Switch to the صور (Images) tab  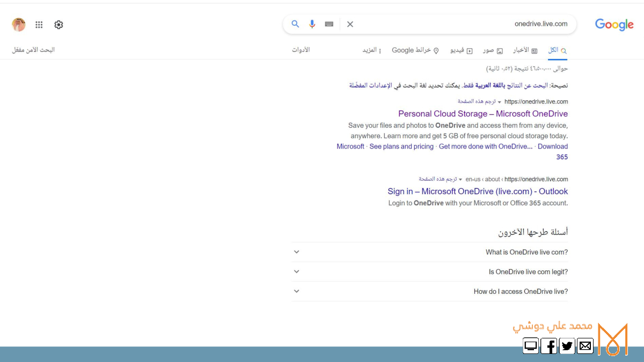click(493, 50)
